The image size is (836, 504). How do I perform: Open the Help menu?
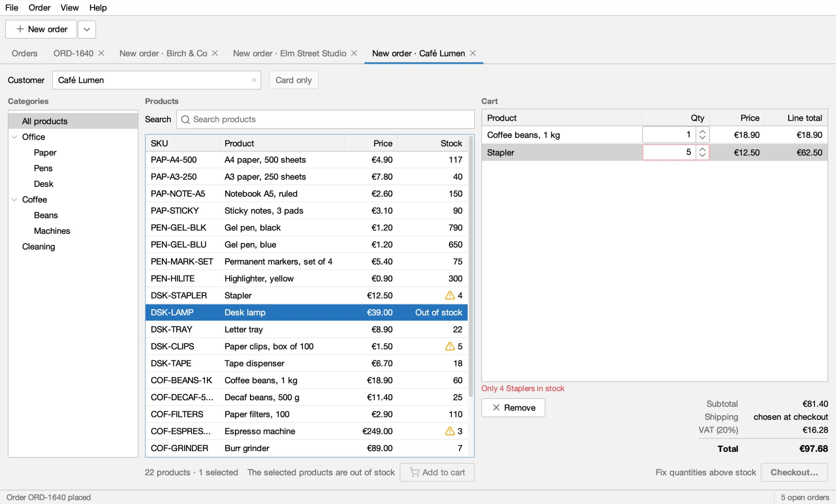pyautogui.click(x=98, y=8)
